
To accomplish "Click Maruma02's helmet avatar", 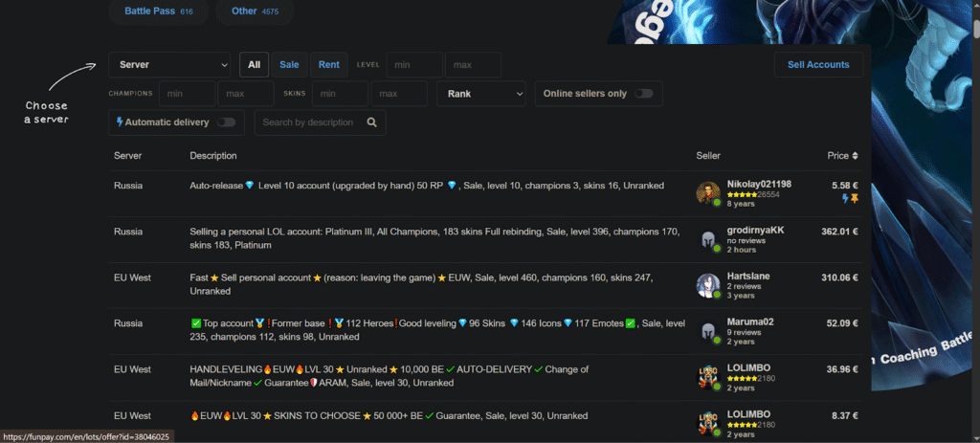I will click(708, 331).
